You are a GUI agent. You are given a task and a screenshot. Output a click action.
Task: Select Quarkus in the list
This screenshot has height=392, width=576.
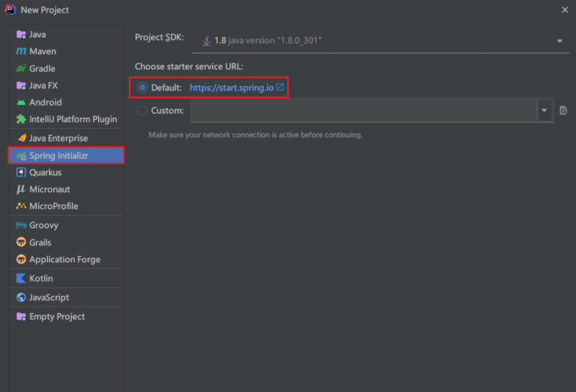click(x=66, y=172)
